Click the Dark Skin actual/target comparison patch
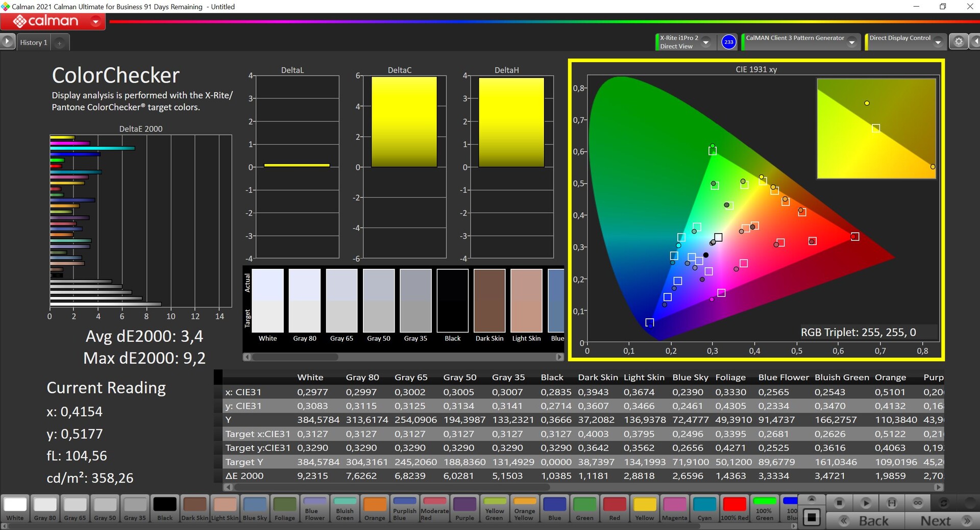The width and height of the screenshot is (980, 530). (489, 301)
